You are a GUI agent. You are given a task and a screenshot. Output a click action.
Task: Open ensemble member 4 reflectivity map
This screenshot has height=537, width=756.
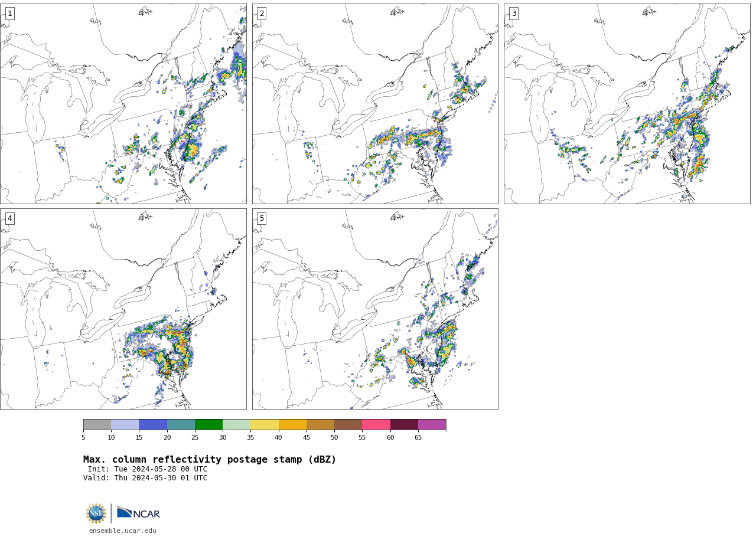[x=123, y=309]
